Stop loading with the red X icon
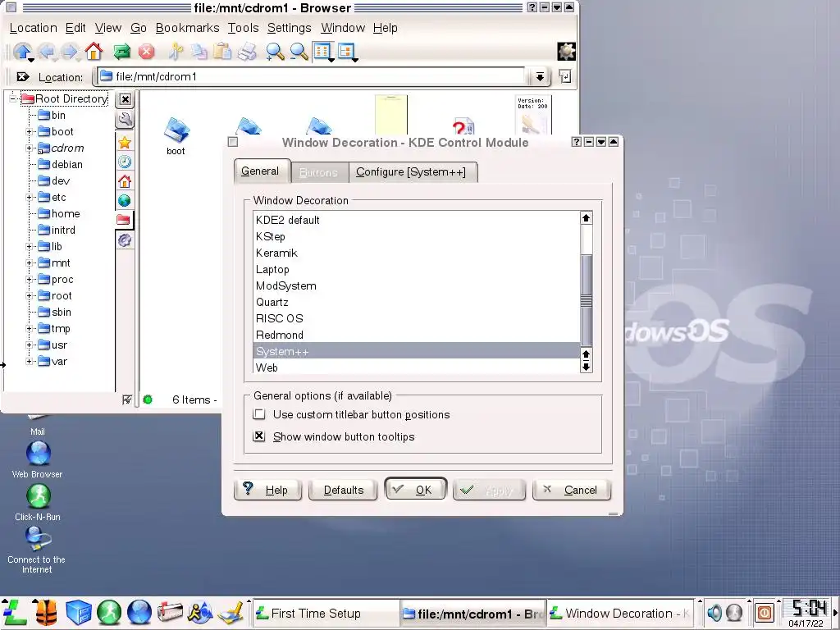 [x=146, y=52]
